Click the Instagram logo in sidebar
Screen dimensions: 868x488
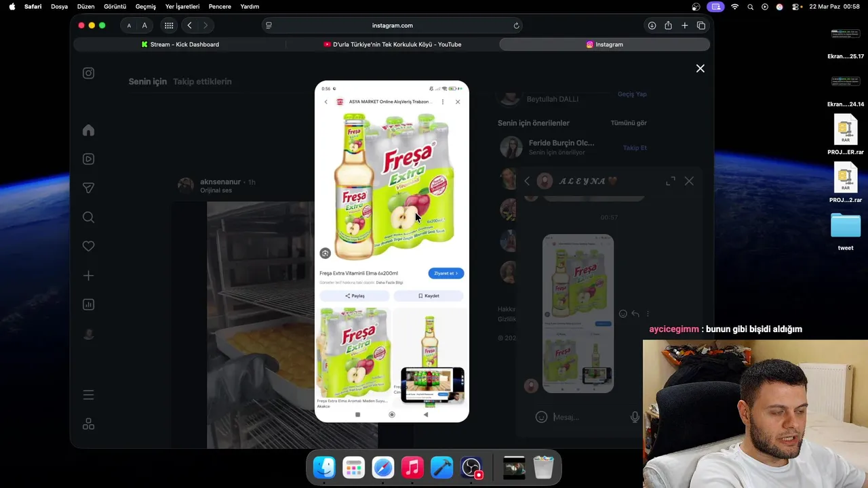[x=88, y=73]
